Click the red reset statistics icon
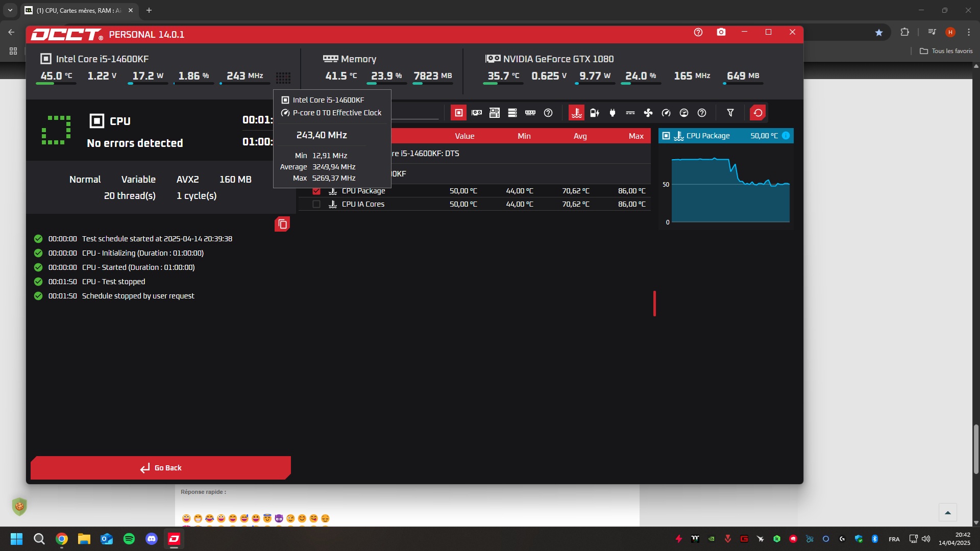The width and height of the screenshot is (980, 551). tap(757, 113)
